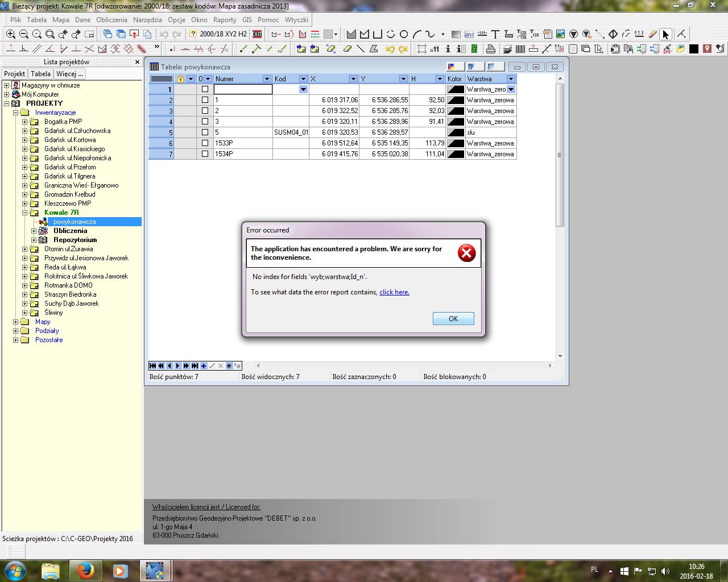The height and width of the screenshot is (582, 728).
Task: Click the first record navigation button
Action: coord(152,365)
